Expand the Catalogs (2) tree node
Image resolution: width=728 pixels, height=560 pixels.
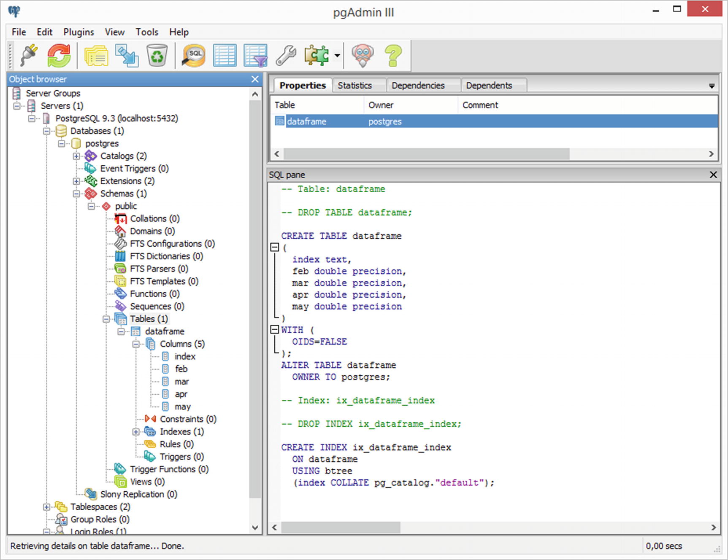click(x=76, y=156)
